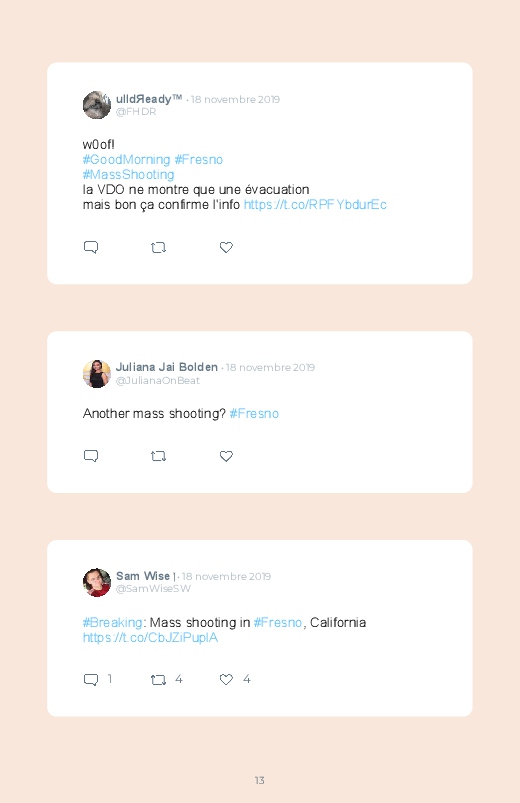520x803 pixels.
Task: Like the tweet from @FHDR
Action: [226, 247]
